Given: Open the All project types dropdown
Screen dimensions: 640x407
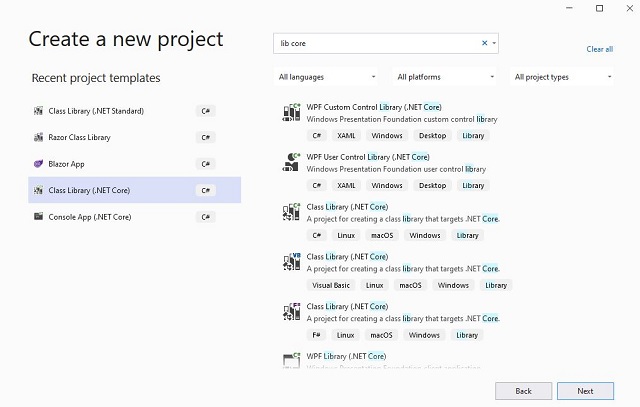Looking at the screenshot, I should pyautogui.click(x=562, y=77).
